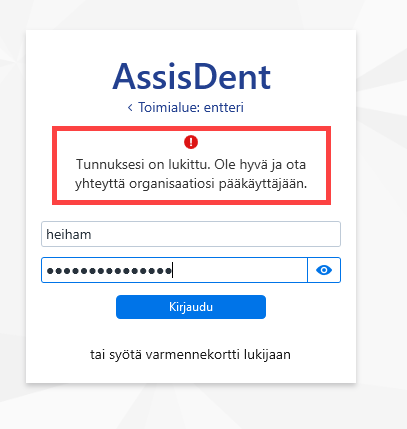Click the red exclamation error icon
This screenshot has height=429, width=407.
click(x=191, y=142)
